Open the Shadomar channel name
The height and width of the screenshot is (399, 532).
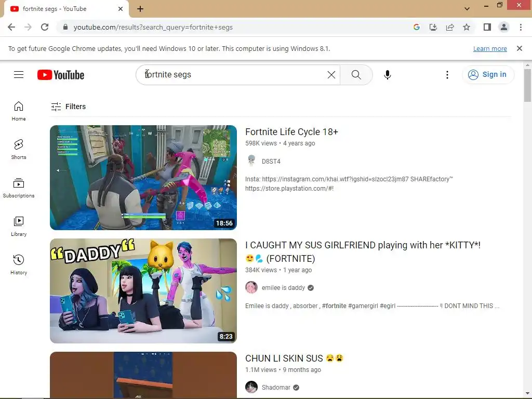pos(276,388)
